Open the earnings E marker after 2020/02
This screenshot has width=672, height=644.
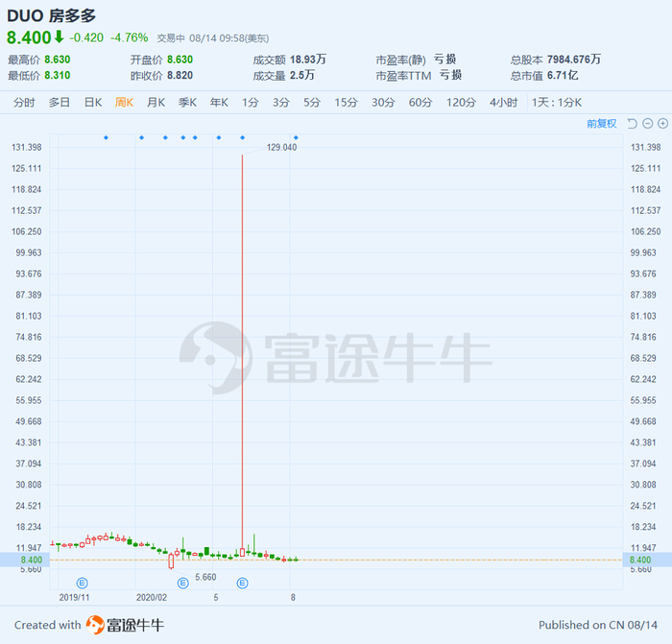click(183, 583)
